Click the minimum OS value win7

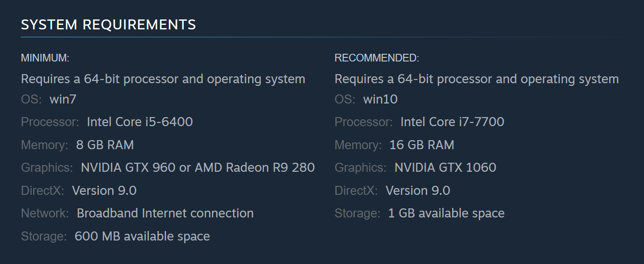click(x=63, y=99)
